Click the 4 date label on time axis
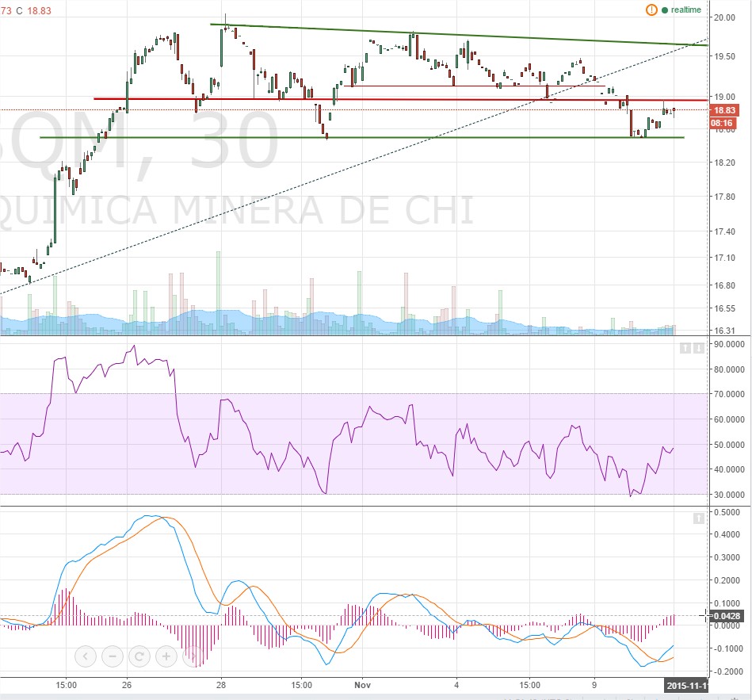 pyautogui.click(x=456, y=685)
